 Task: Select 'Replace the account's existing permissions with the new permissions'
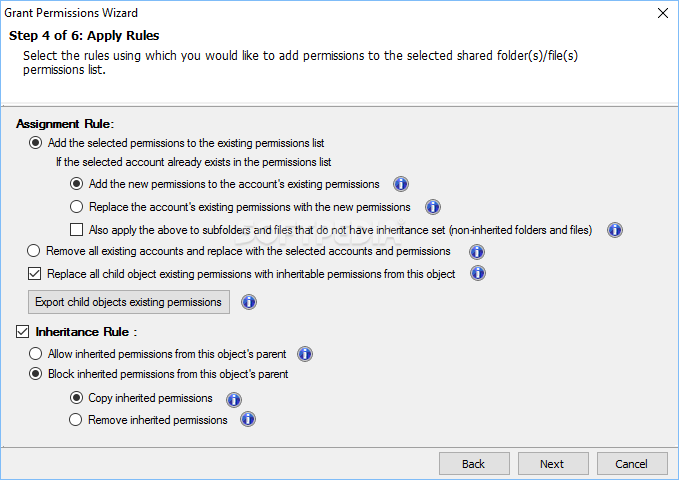pyautogui.click(x=76, y=207)
